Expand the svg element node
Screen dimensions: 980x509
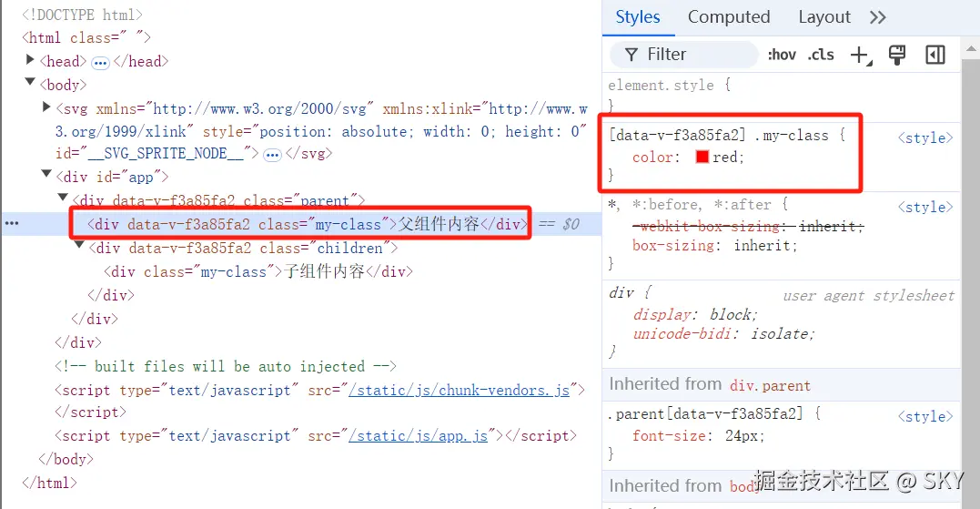pyautogui.click(x=45, y=107)
